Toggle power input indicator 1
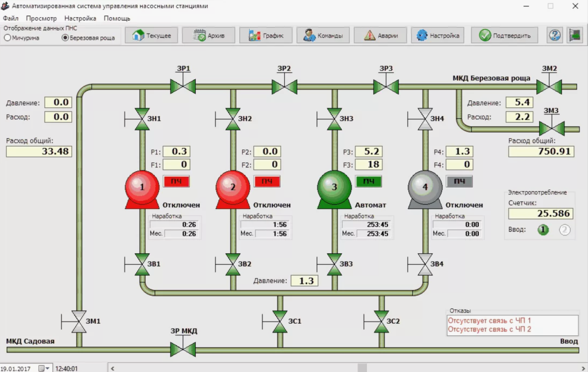Image resolution: width=588 pixels, height=372 pixels. [x=543, y=230]
